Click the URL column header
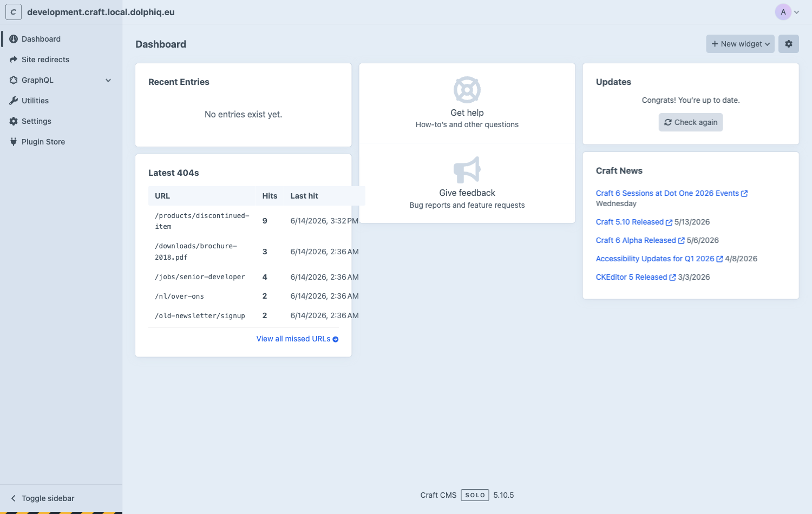This screenshot has width=812, height=514. [202, 196]
